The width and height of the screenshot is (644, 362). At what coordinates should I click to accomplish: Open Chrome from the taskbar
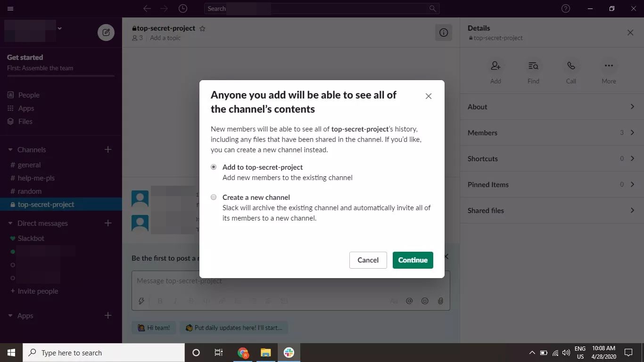(x=243, y=353)
